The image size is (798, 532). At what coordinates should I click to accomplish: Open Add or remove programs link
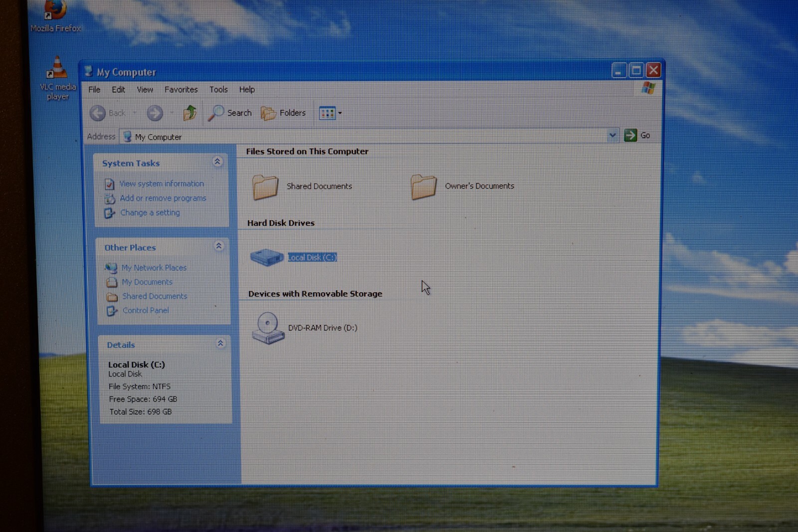click(163, 198)
